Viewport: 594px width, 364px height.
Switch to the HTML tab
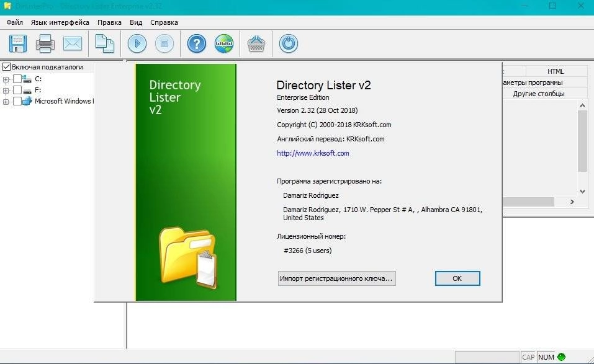[556, 71]
